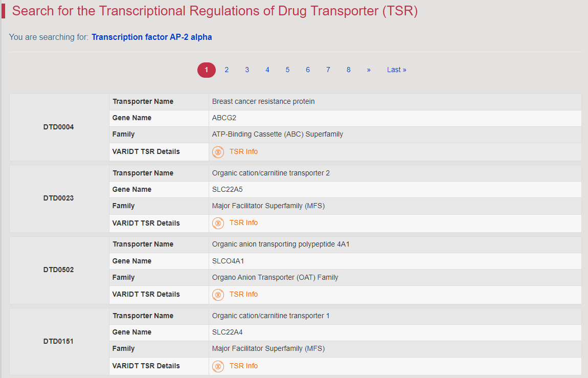Click the TSR icon in the SLCO4A1 row

click(x=218, y=295)
